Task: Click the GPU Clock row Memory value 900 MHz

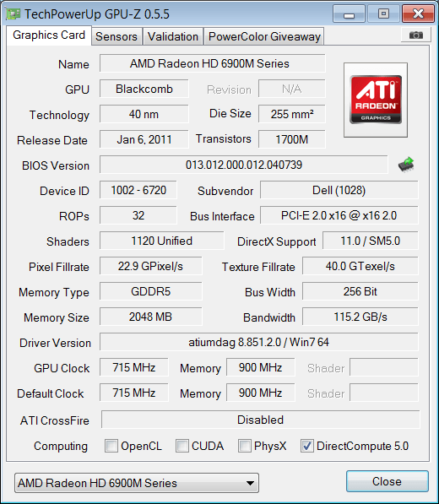Action: click(260, 367)
